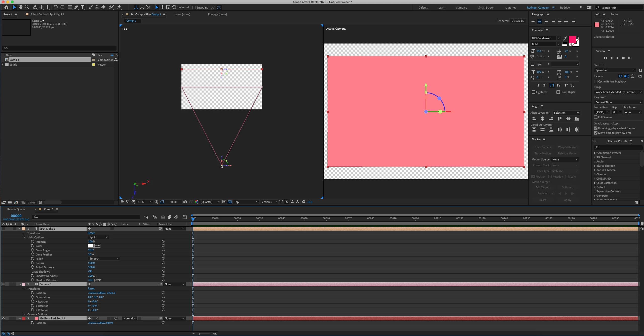Viewport: 644px width, 336px height.
Task: Enable Cache Before Playback
Action: click(x=596, y=81)
